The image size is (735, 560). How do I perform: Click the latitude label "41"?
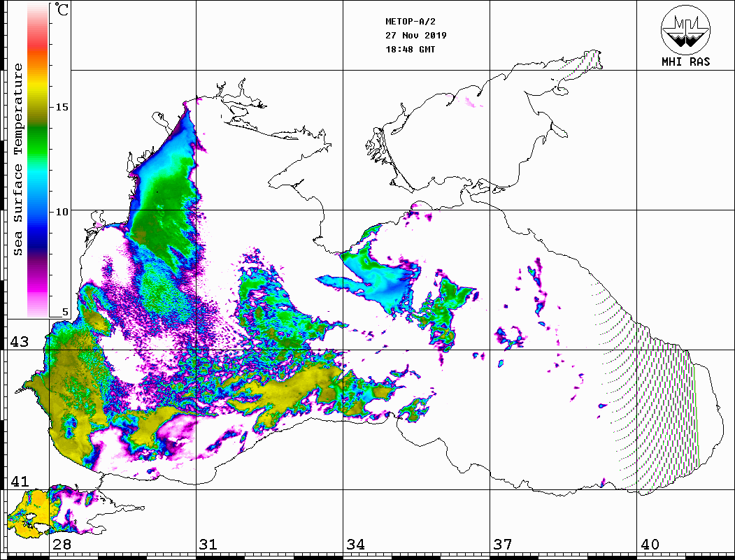coord(20,482)
